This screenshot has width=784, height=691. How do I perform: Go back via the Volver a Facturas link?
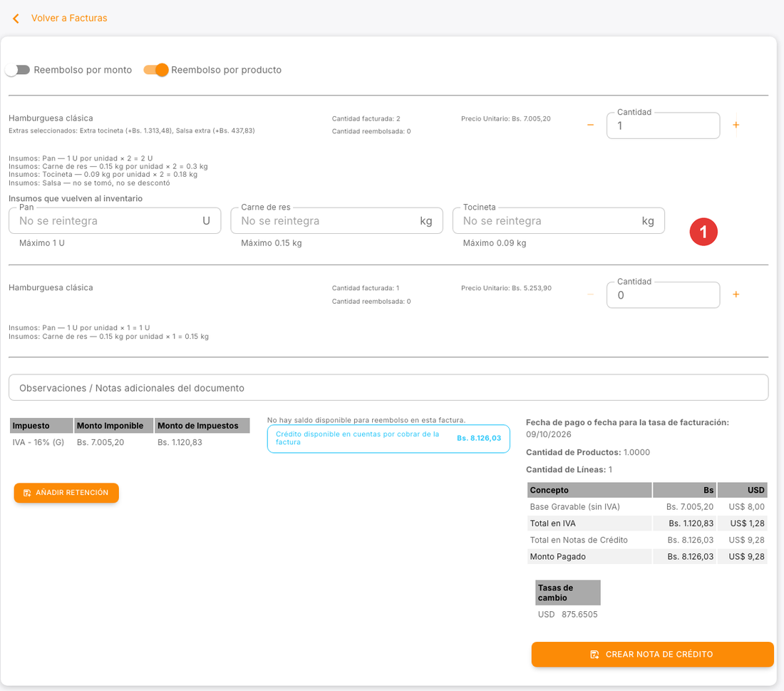click(x=69, y=18)
